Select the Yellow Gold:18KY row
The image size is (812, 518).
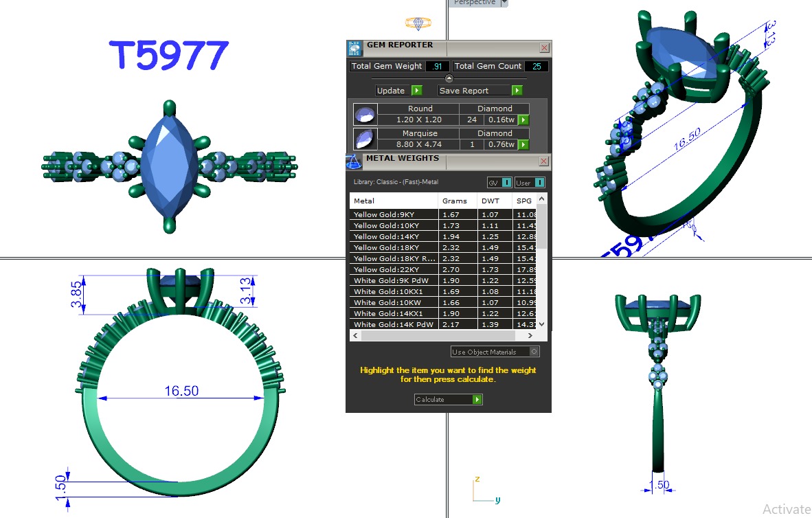click(443, 247)
